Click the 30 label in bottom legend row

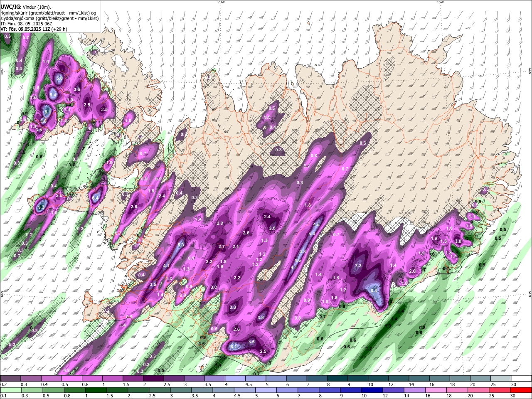[513, 396]
